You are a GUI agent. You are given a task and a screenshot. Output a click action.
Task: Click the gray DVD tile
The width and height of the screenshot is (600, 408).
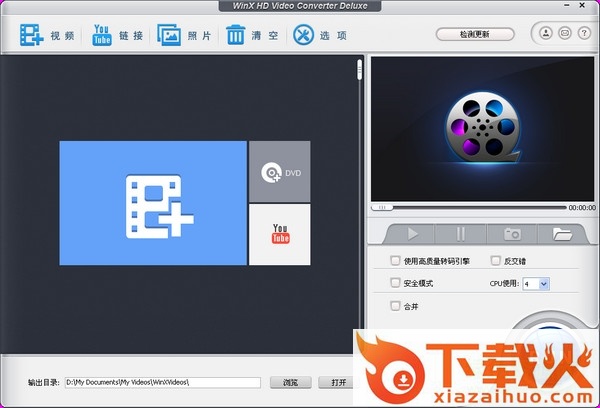[x=280, y=171]
